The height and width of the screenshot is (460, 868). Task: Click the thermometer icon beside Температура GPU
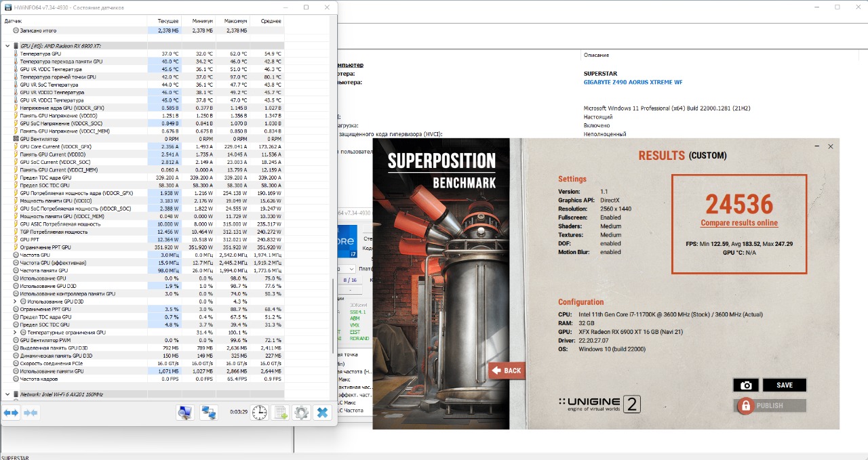coord(16,54)
